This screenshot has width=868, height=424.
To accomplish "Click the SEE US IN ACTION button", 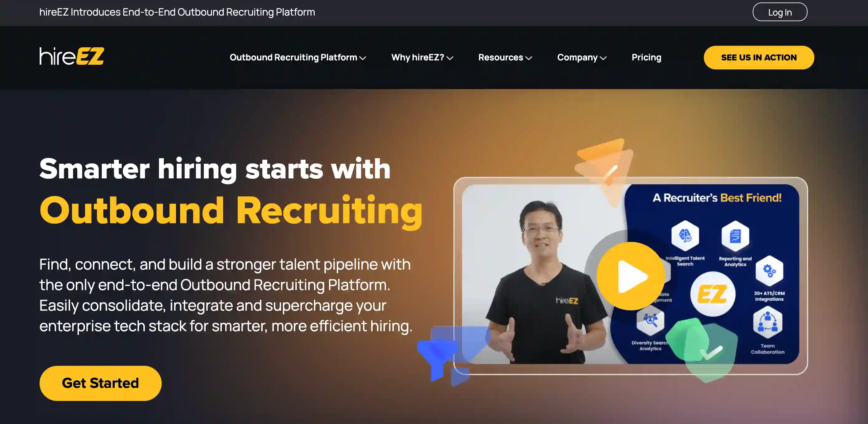I will pos(759,58).
